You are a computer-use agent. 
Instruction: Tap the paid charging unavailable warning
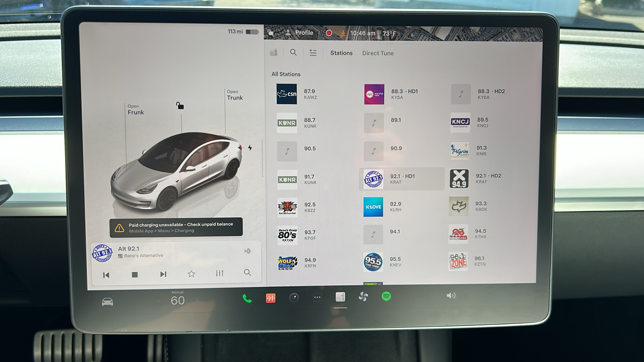[176, 228]
